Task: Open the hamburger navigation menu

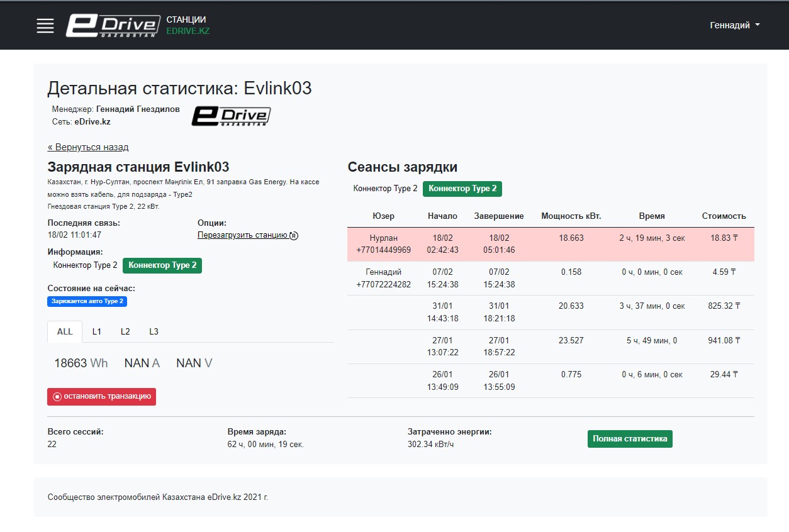Action: (x=45, y=26)
